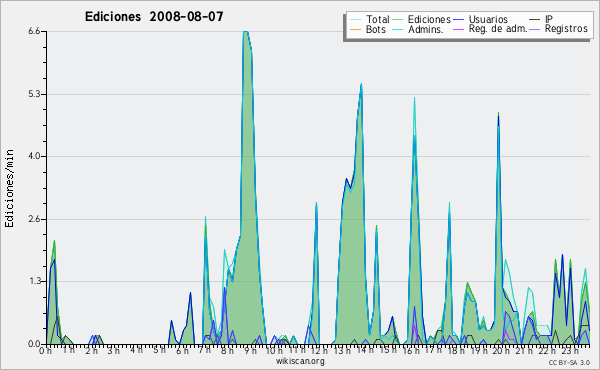
Task: Click the y-axis label 'Ediciones/min'
Action: coord(9,188)
